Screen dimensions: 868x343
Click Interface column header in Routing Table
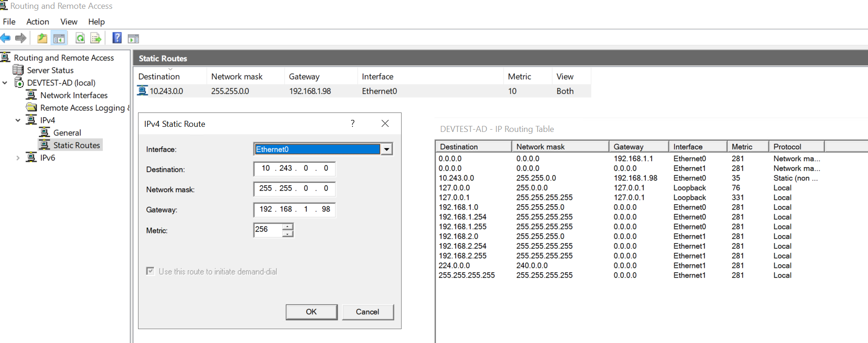(698, 147)
